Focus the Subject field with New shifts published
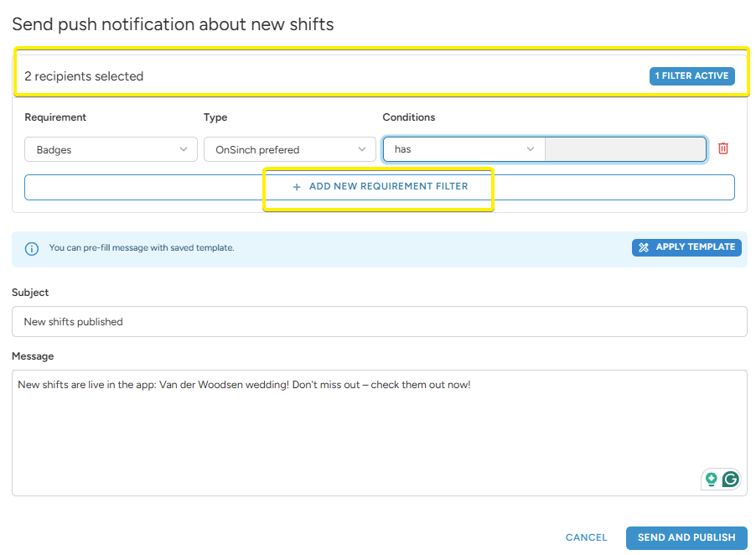The width and height of the screenshot is (756, 555). click(x=379, y=321)
